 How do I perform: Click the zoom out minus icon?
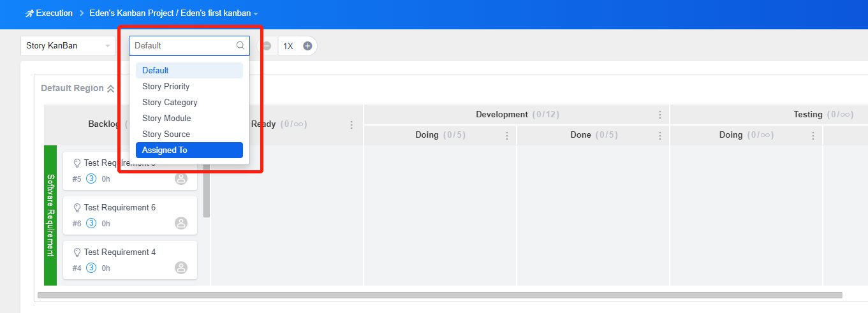click(x=267, y=46)
